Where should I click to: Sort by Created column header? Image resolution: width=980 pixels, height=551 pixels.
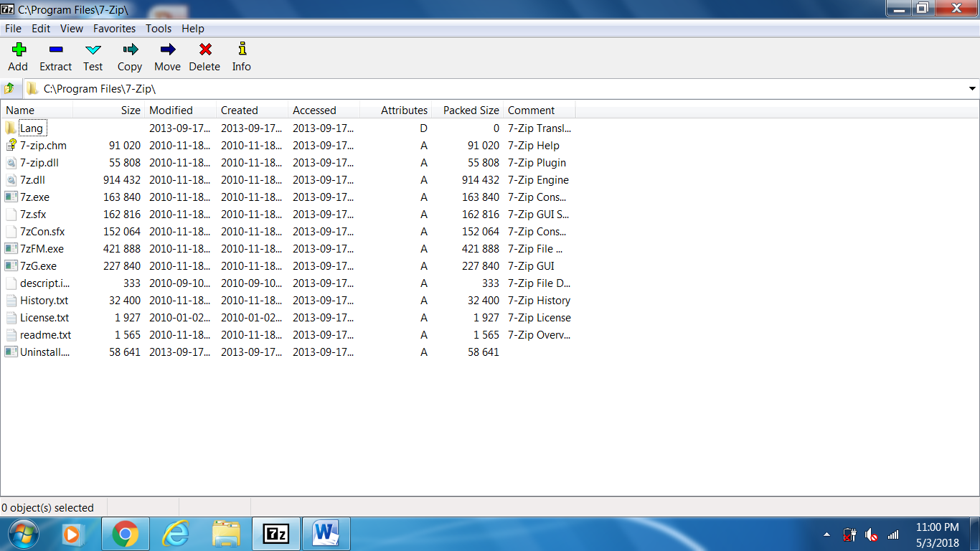(x=253, y=110)
